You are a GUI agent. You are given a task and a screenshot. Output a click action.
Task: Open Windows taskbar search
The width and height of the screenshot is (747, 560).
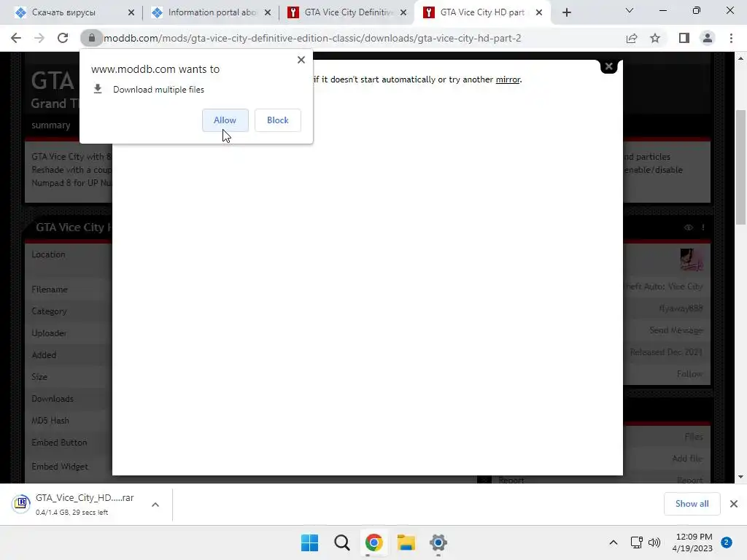342,542
